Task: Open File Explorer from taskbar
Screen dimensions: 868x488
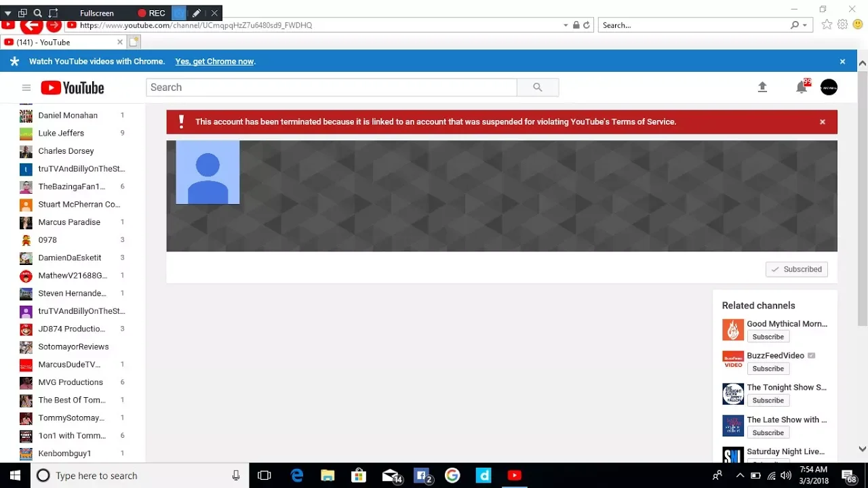Action: [x=328, y=475]
